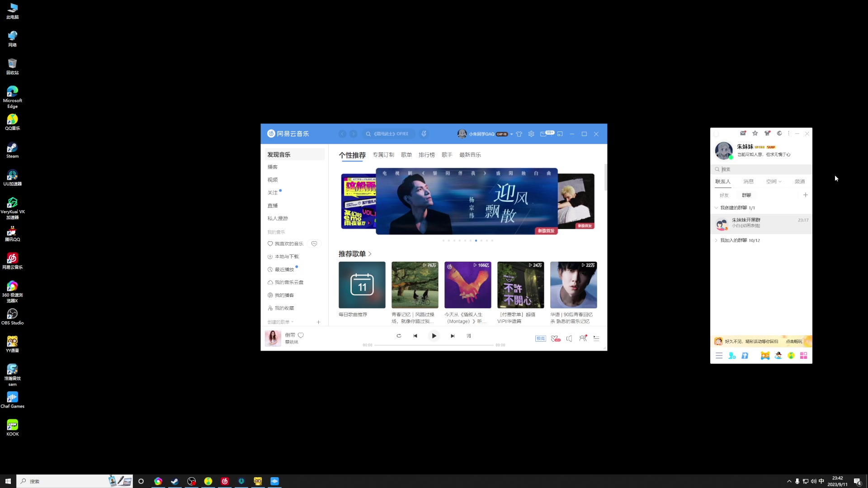Open the messages mail icon with 99+
This screenshot has height=488, width=868.
[547, 133]
